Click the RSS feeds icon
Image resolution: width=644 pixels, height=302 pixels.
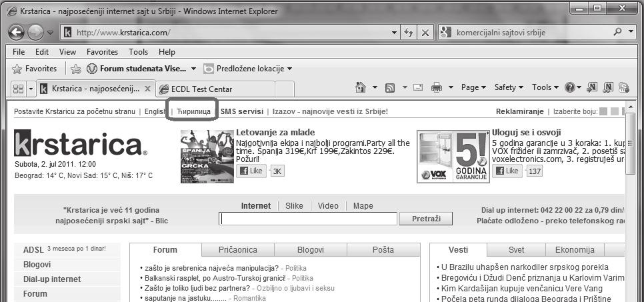click(390, 87)
